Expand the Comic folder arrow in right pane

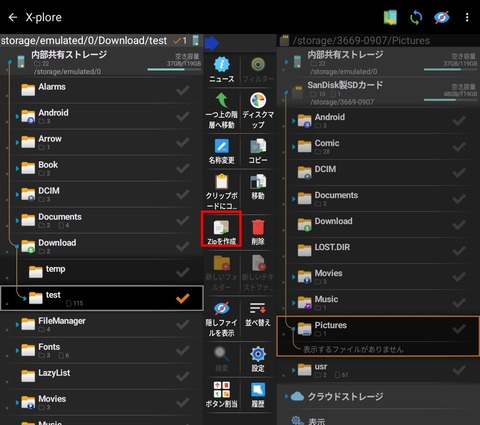[x=293, y=147]
